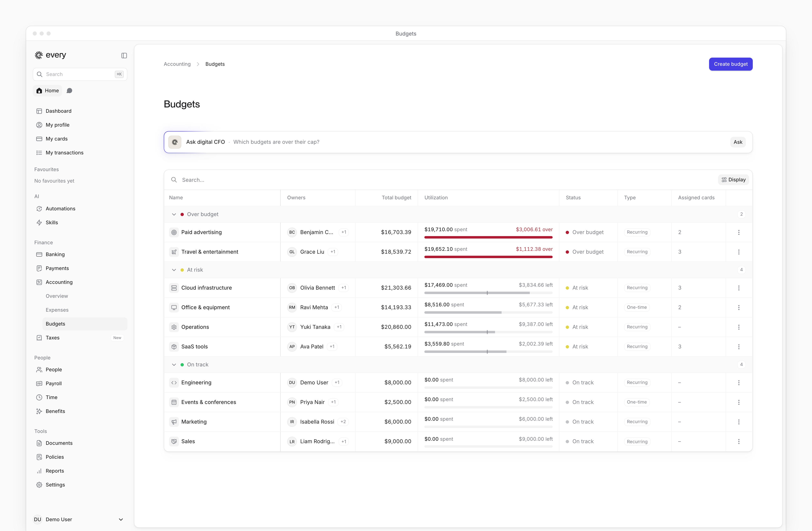
Task: Click the Sales handshake icon
Action: click(x=174, y=441)
